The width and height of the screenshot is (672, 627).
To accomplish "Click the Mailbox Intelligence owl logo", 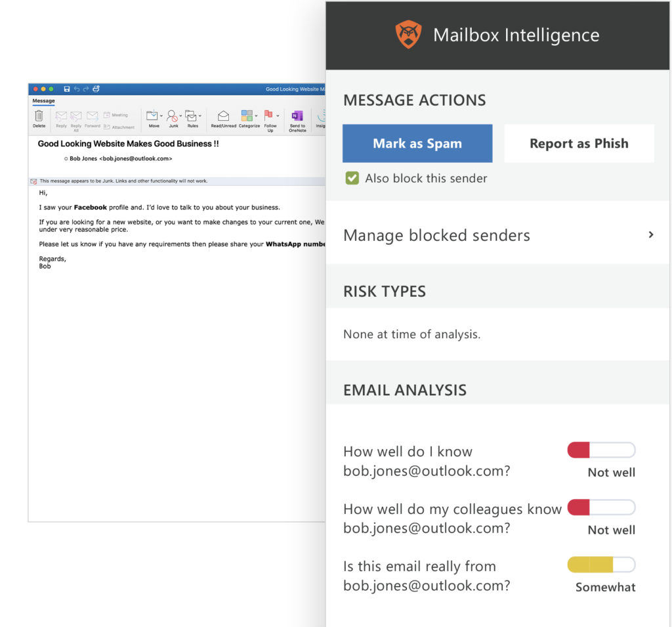I will (408, 34).
